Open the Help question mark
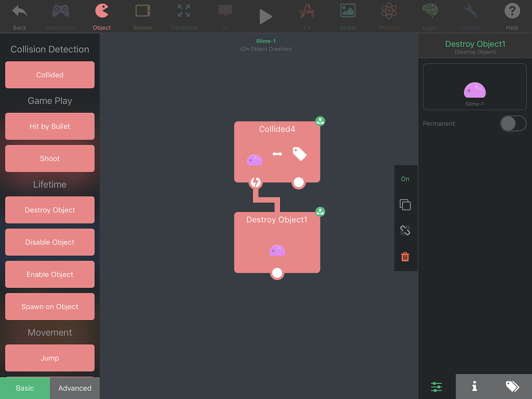532x399 pixels. click(x=512, y=16)
